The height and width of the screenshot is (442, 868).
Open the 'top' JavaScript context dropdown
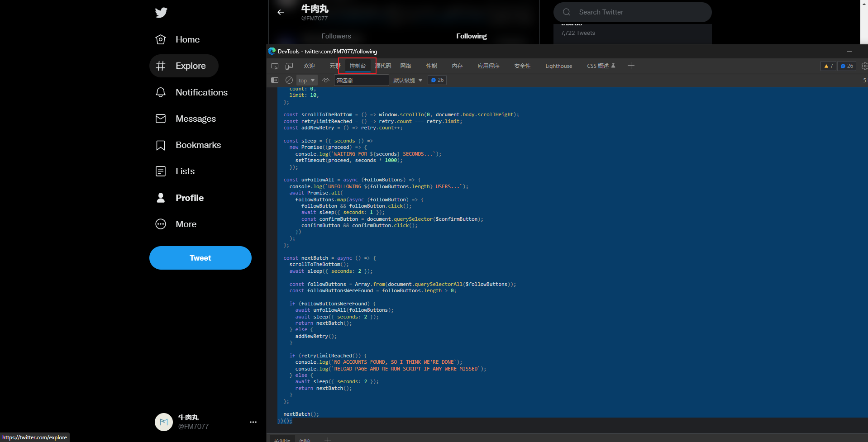pyautogui.click(x=306, y=80)
